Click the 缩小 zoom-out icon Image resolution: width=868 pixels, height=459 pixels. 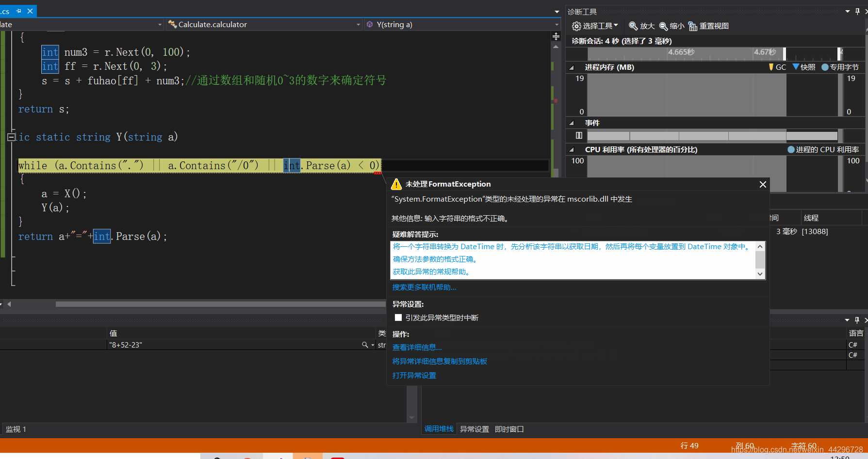pyautogui.click(x=663, y=26)
